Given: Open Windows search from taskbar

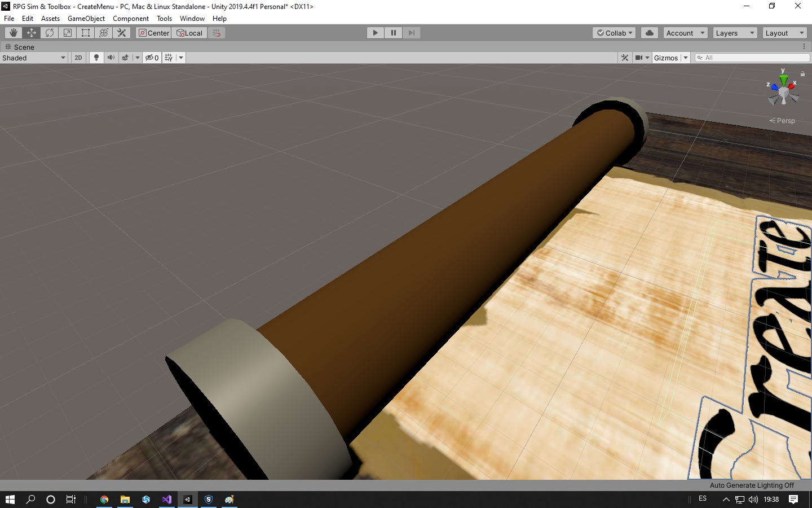Looking at the screenshot, I should [x=31, y=500].
